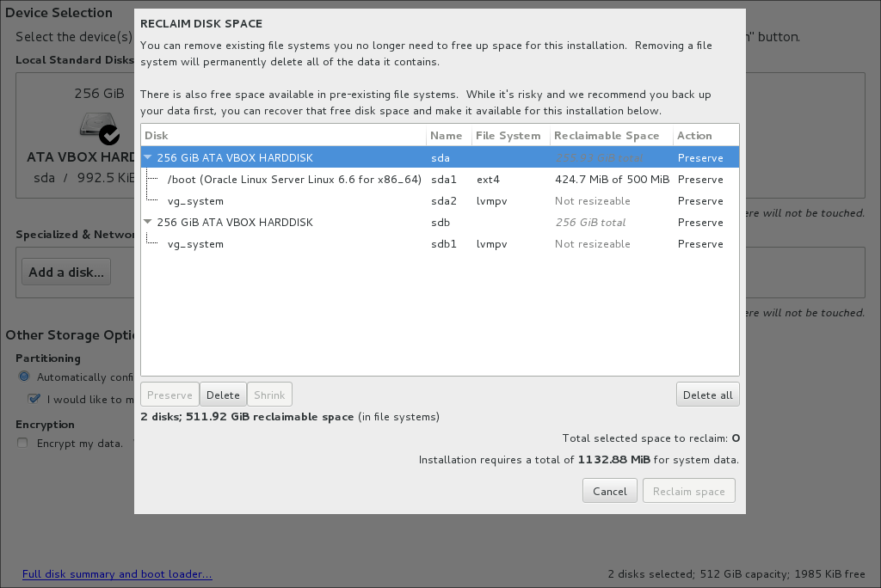
Task: Select the Automatically configure partitioning radio button
Action: pos(25,377)
